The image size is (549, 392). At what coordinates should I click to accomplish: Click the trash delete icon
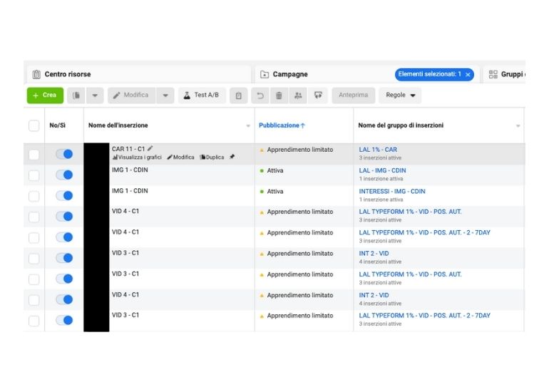coord(279,96)
